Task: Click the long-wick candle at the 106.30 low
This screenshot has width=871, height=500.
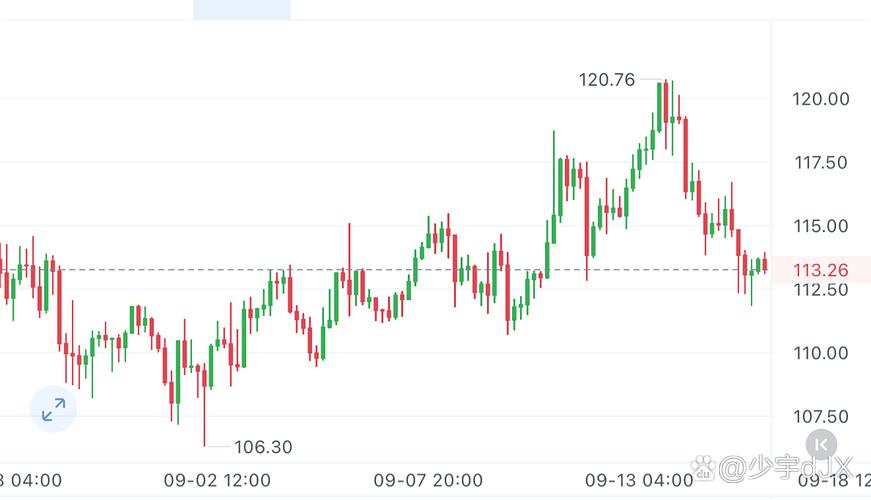Action: [x=204, y=400]
